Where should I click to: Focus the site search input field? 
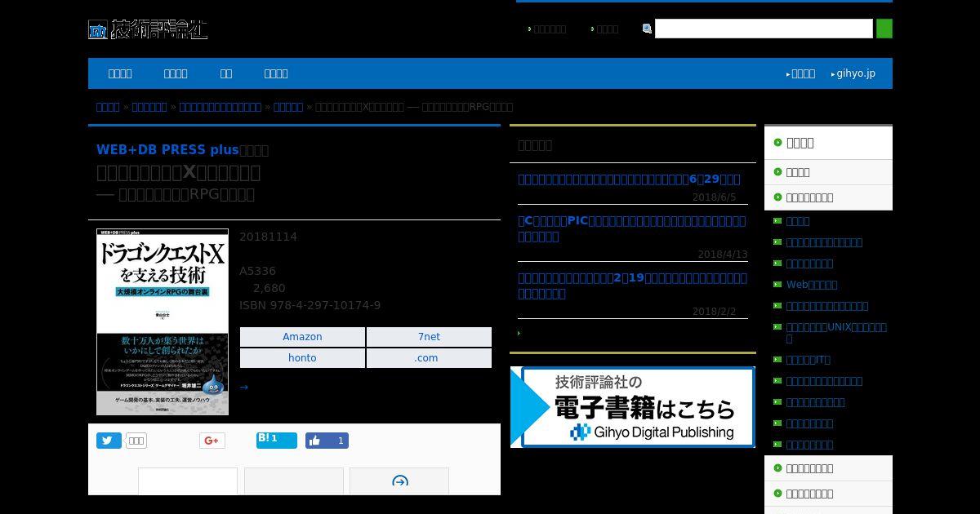764,29
